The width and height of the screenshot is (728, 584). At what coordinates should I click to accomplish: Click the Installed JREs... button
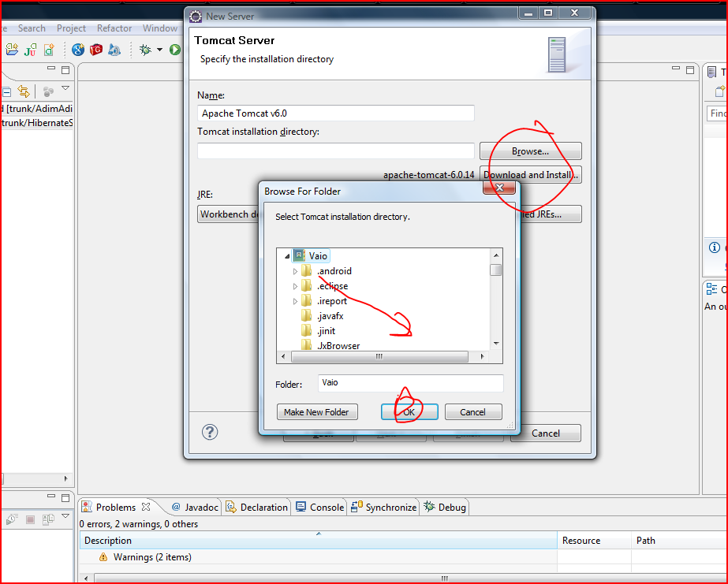[x=551, y=214]
